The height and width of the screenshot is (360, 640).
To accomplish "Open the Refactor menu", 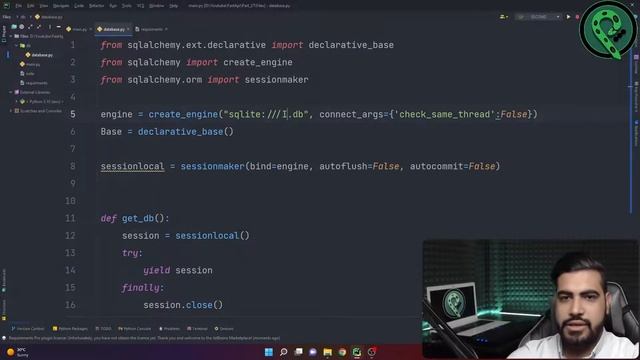I will (96, 6).
